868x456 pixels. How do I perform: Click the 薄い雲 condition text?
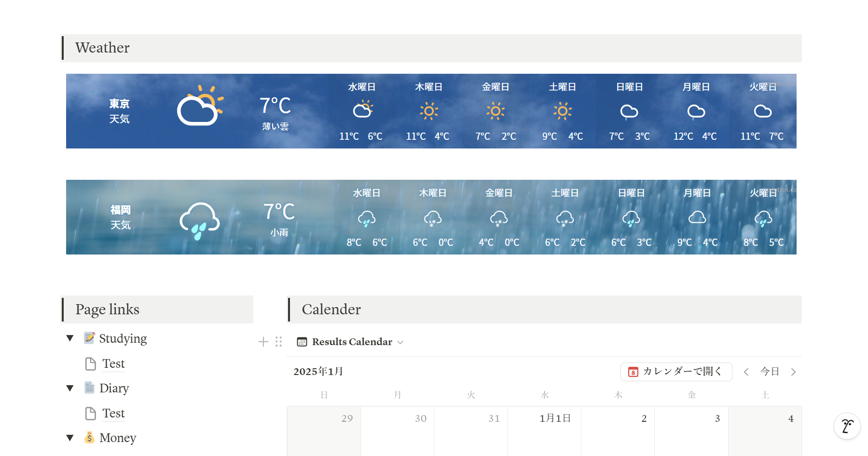click(276, 126)
